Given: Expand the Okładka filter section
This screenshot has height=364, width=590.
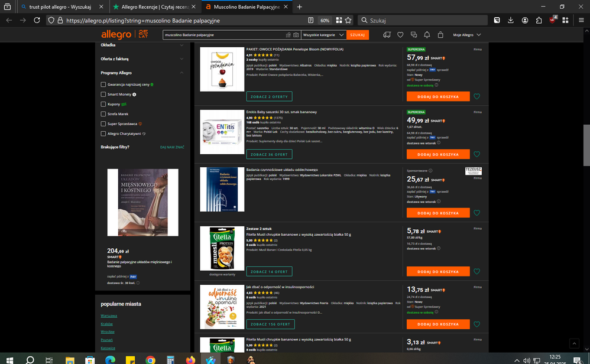Looking at the screenshot, I should tap(142, 45).
